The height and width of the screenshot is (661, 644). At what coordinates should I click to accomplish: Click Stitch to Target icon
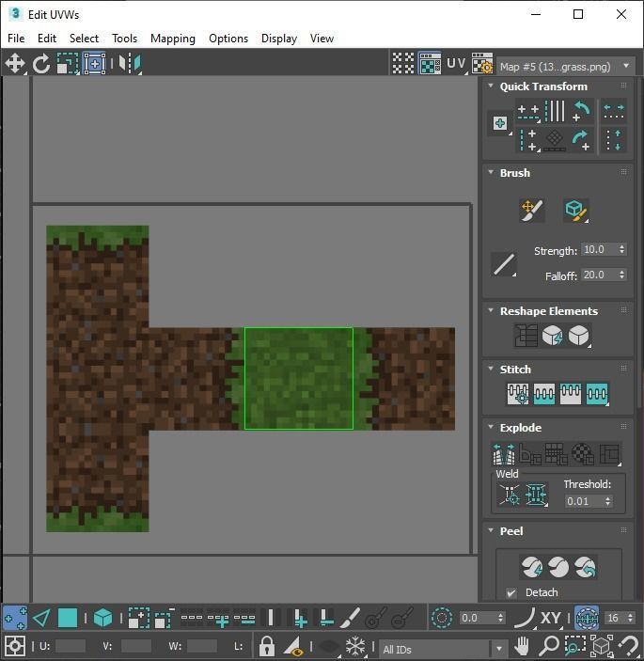[518, 394]
